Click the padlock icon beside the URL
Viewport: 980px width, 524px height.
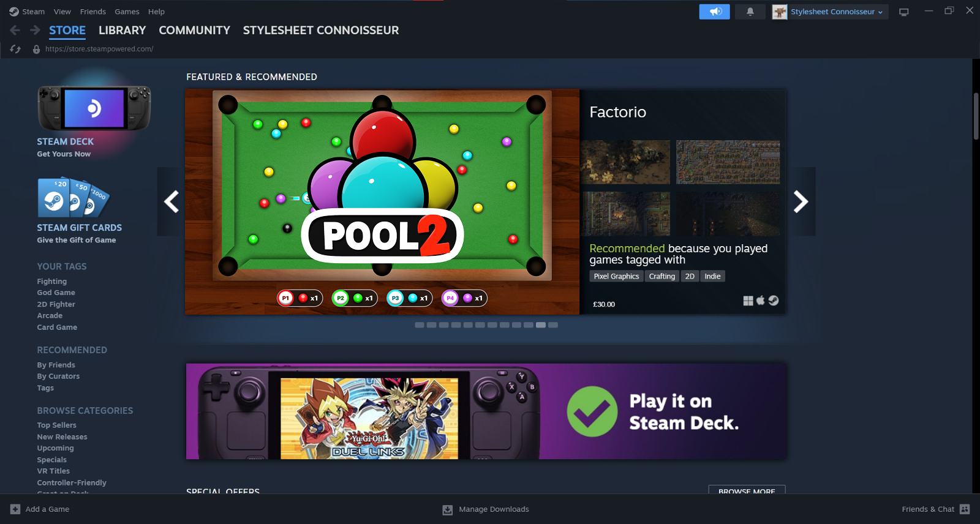(x=36, y=49)
